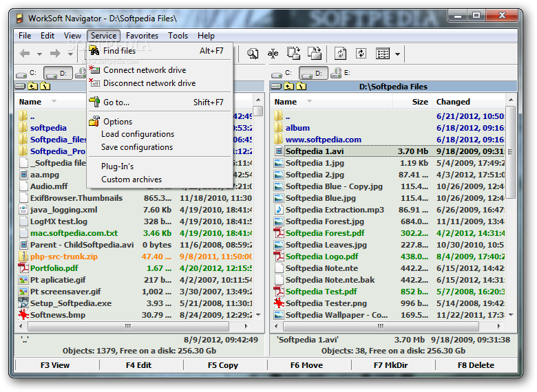The height and width of the screenshot is (392, 537).
Task: Click the Forward navigation arrow
Action: pos(55,54)
